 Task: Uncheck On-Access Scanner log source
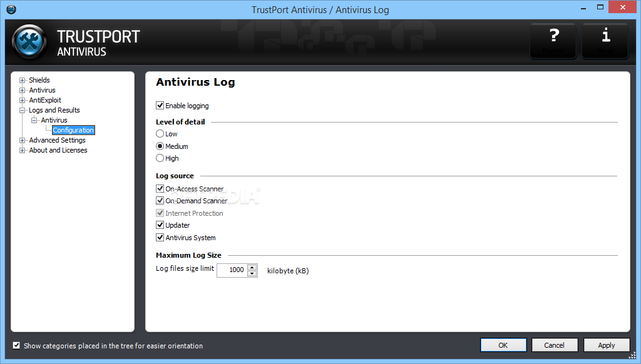click(x=160, y=189)
